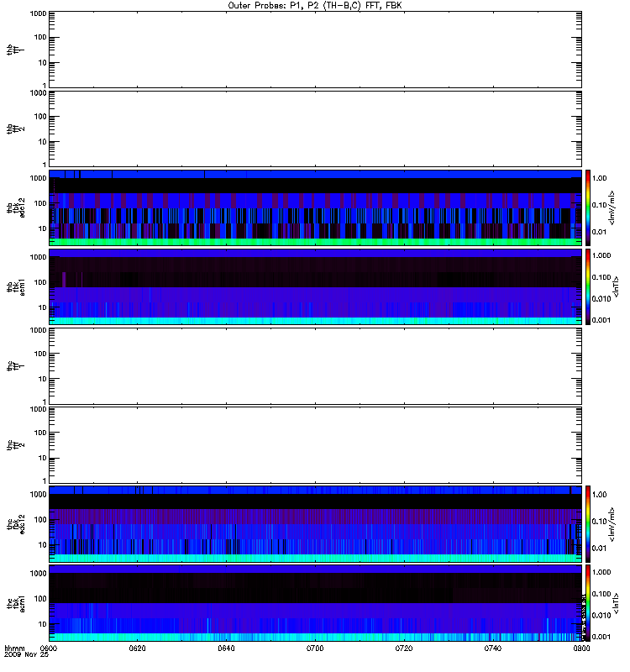Click the '10' y-tick of thb fbk edc12 panel

click(x=43, y=228)
